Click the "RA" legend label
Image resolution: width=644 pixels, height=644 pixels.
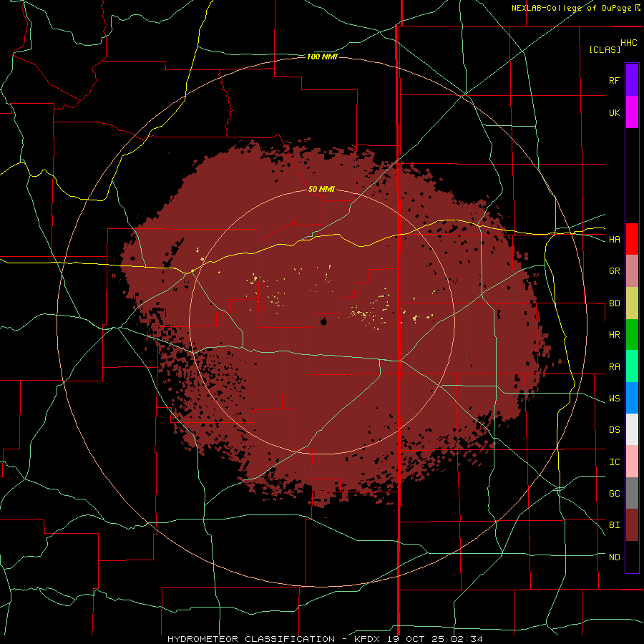pos(614,367)
